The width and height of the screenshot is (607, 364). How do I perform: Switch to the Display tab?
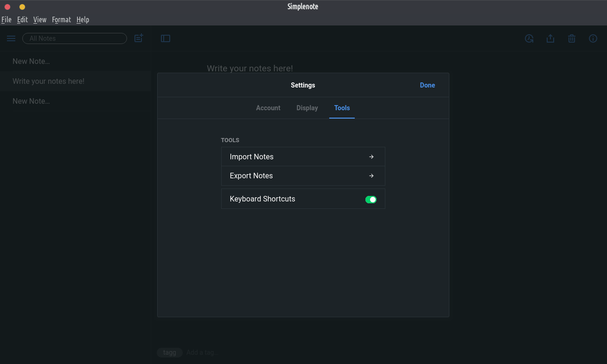[307, 108]
